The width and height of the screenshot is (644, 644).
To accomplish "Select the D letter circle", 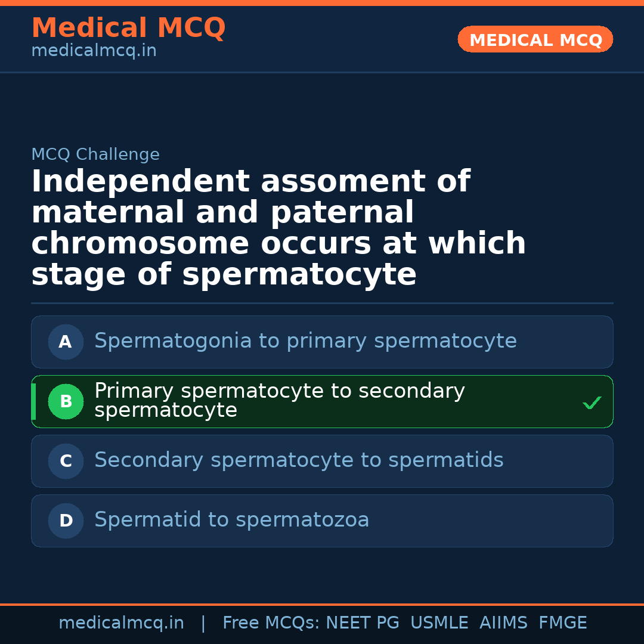I will coord(66,521).
